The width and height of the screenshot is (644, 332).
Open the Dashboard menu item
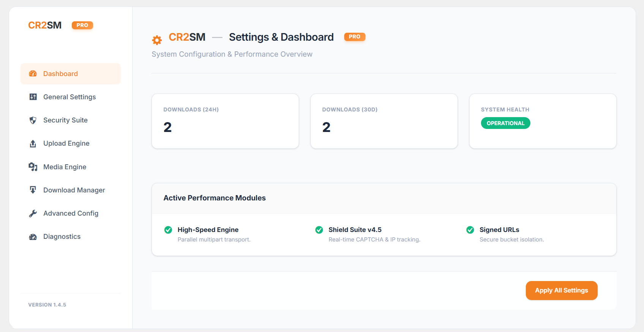tap(71, 74)
